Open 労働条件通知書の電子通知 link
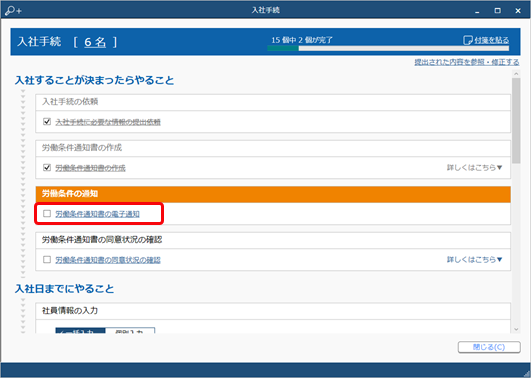Viewport: 531px width, 378px height. tap(98, 214)
